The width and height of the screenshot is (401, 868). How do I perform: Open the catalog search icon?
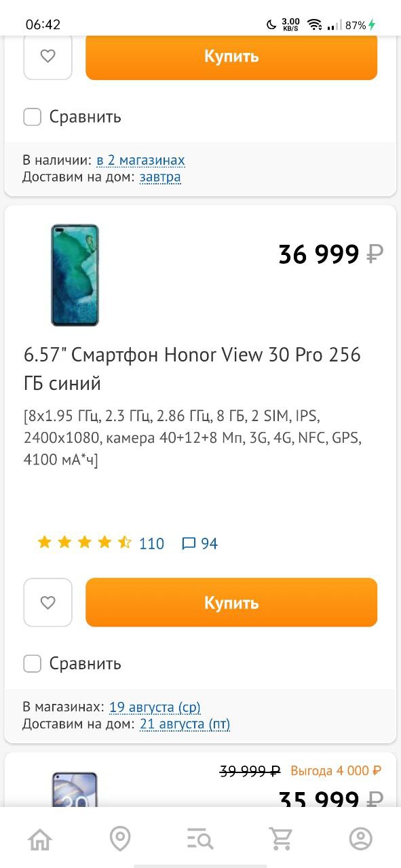click(x=200, y=840)
